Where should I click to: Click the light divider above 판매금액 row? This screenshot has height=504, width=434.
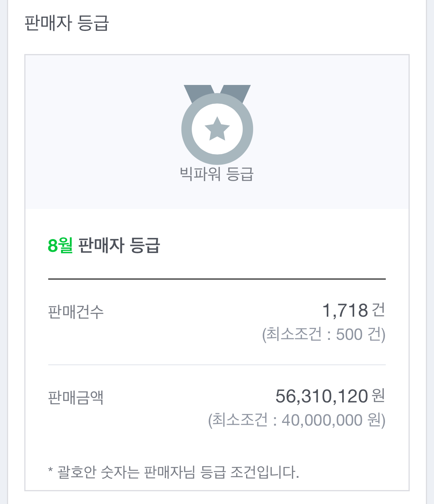tap(217, 364)
